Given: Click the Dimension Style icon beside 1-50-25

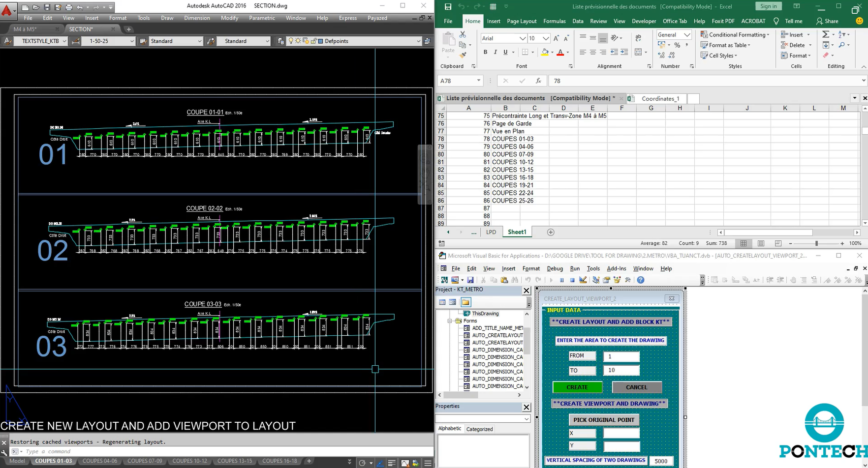Looking at the screenshot, I should coord(76,41).
